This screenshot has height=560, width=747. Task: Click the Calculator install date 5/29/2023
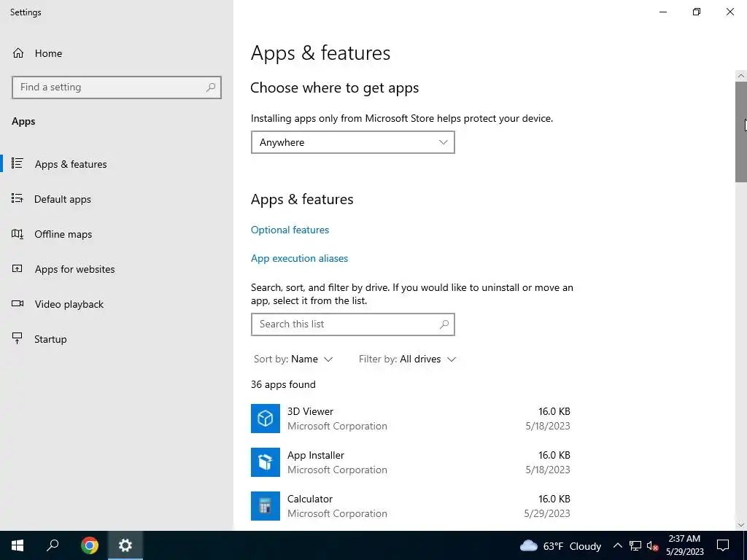coord(547,513)
